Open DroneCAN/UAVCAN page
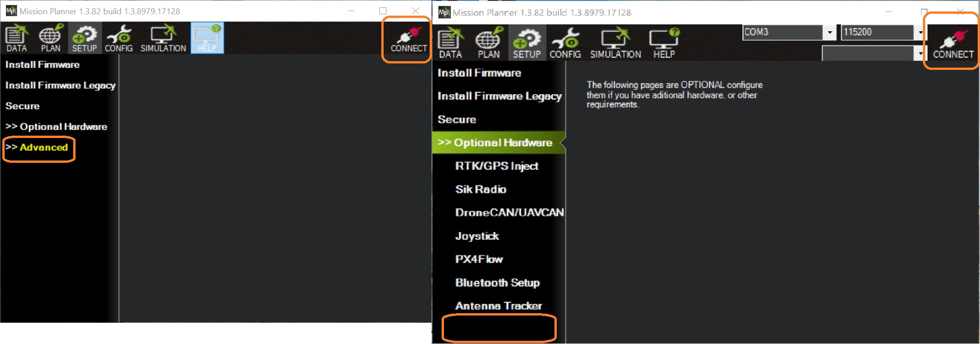The width and height of the screenshot is (980, 344). pos(509,213)
